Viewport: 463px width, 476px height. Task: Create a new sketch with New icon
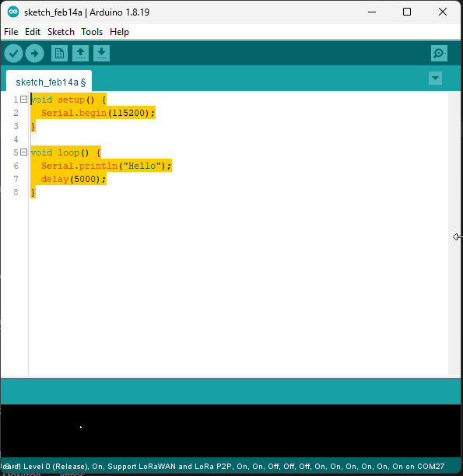(x=59, y=54)
